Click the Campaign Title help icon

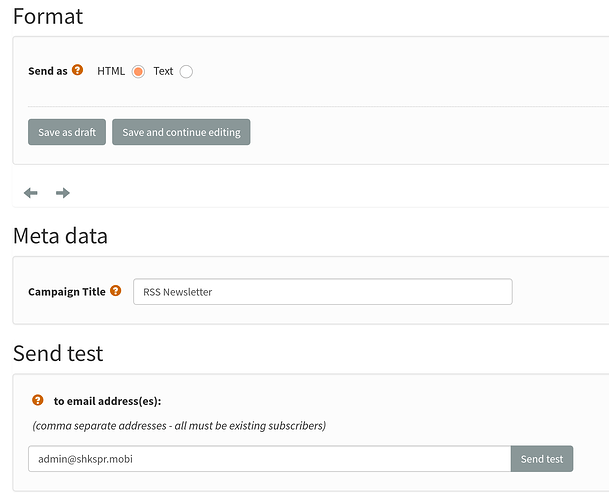(116, 291)
